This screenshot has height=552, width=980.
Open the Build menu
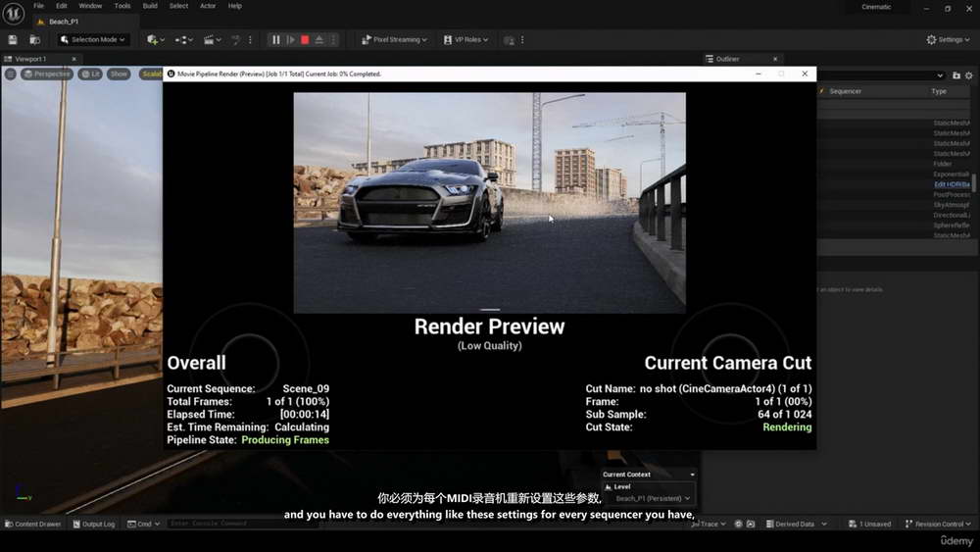click(x=150, y=6)
